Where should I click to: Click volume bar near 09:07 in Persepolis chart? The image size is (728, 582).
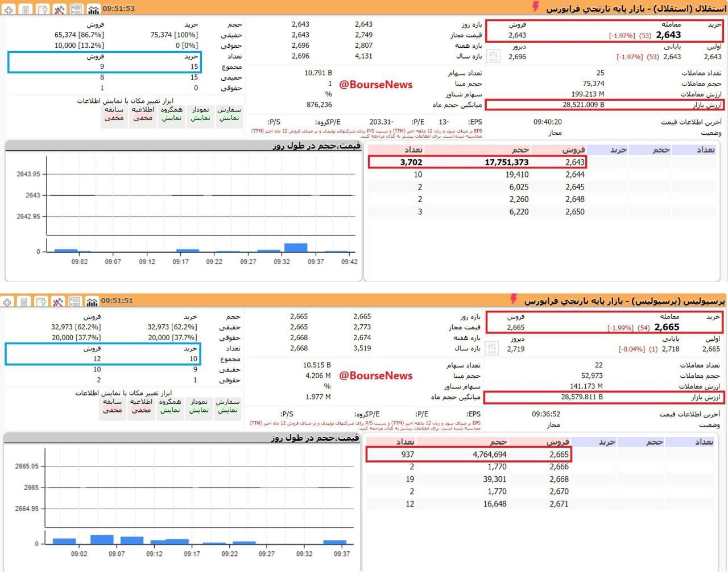point(102,539)
